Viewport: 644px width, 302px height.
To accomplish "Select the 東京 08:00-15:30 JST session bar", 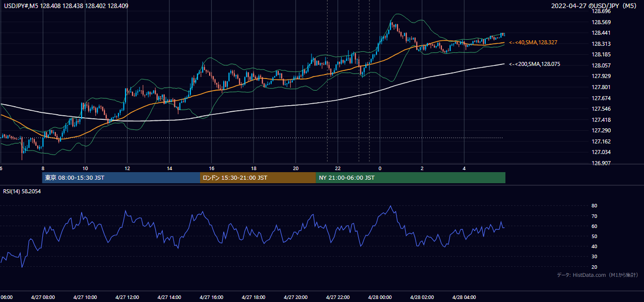I will [x=121, y=178].
